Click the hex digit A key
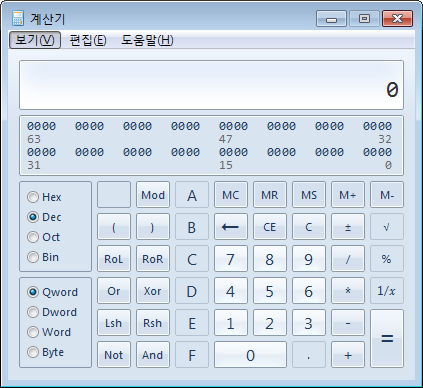 pos(192,195)
